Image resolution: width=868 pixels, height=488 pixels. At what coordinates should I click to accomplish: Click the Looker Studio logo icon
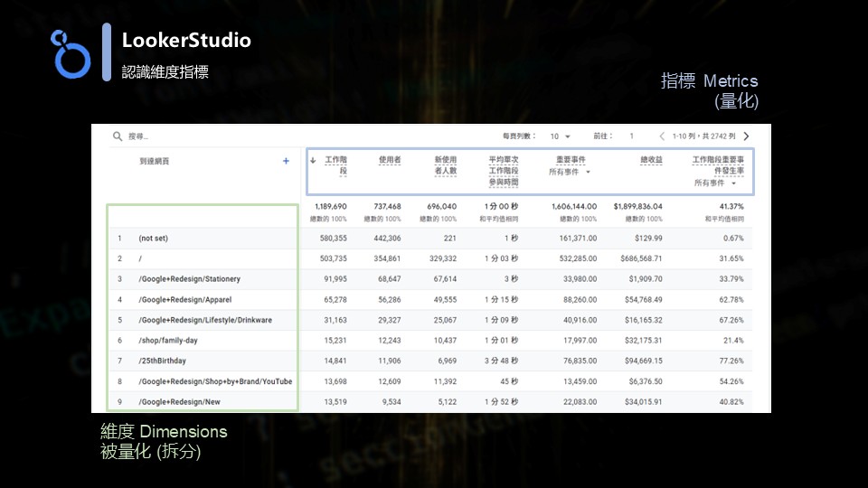(71, 52)
